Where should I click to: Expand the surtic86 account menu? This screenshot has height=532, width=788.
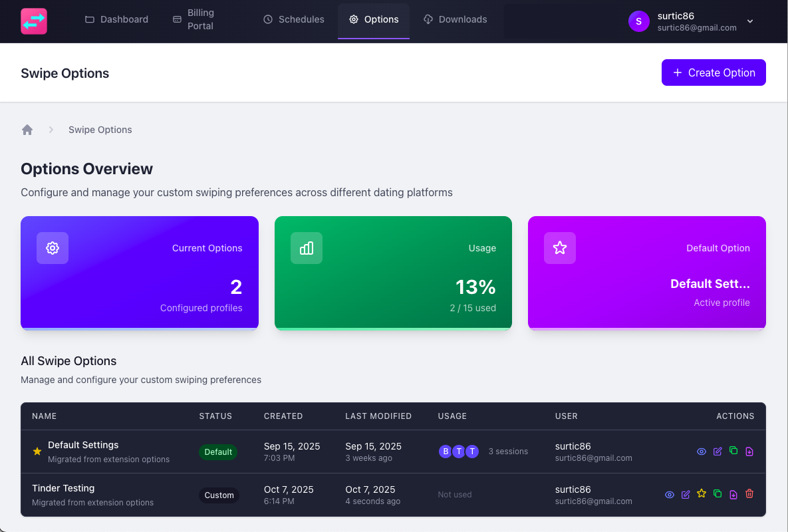pyautogui.click(x=750, y=21)
